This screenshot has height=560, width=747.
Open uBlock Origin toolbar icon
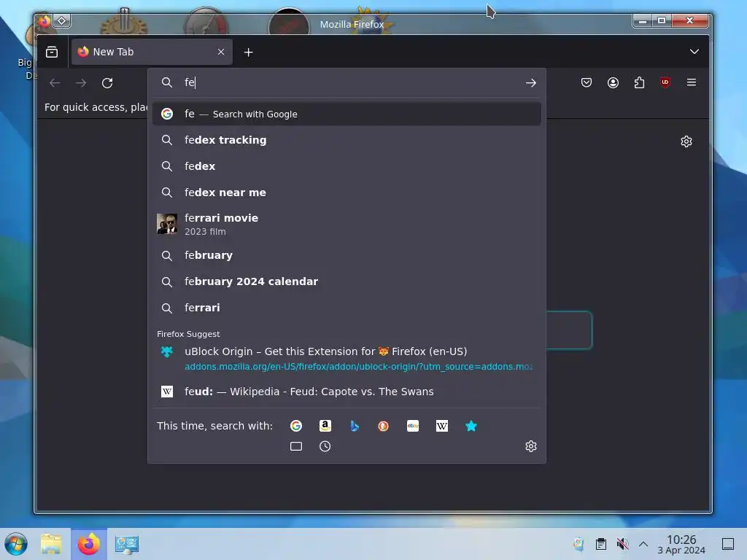tap(665, 82)
